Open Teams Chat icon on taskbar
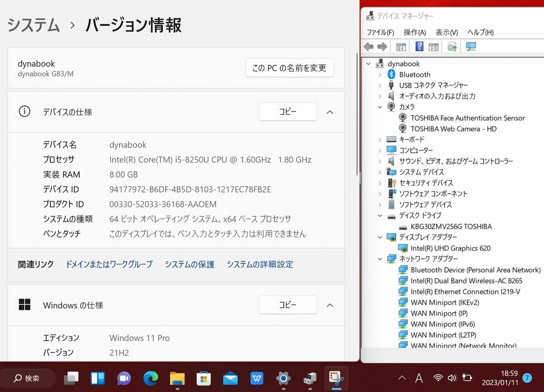Screen dimensions: 544x392 [x=124, y=378]
